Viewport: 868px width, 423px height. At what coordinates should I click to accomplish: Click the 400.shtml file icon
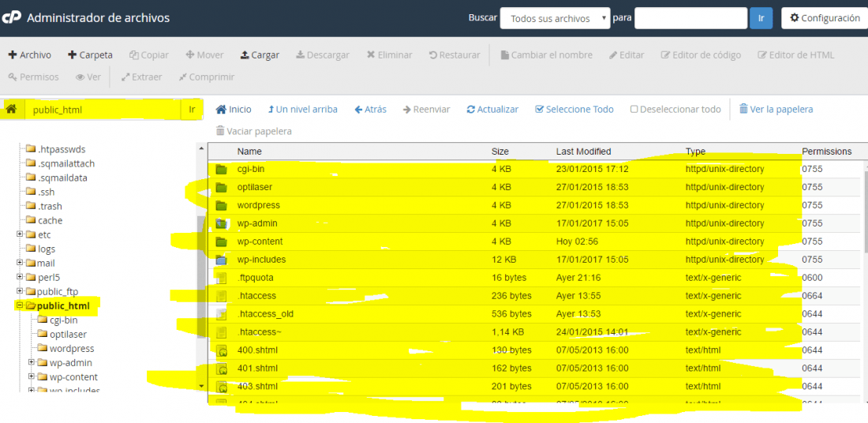coord(222,350)
